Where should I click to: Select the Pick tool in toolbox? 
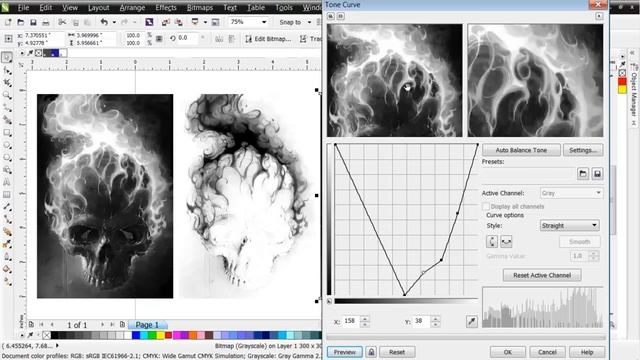7,58
